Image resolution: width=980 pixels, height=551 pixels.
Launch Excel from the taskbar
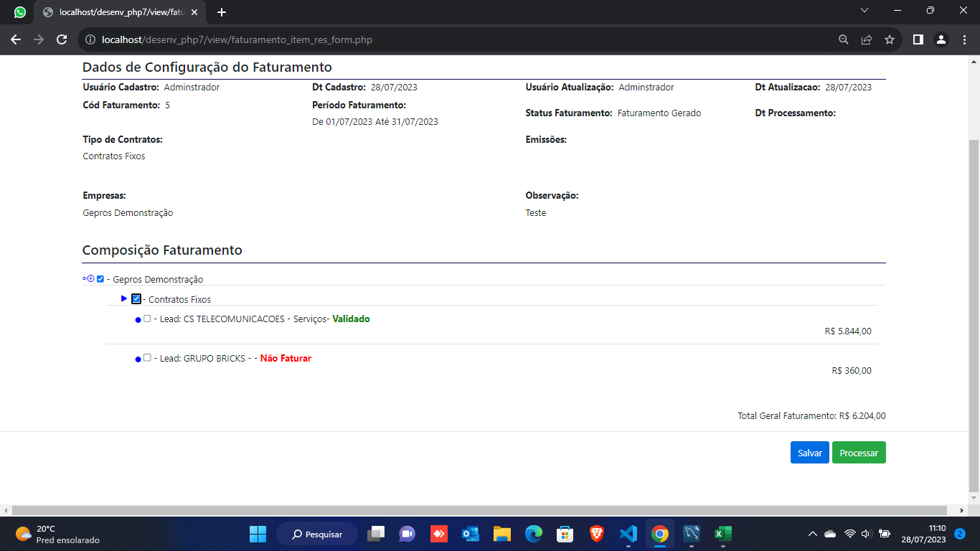[722, 534]
